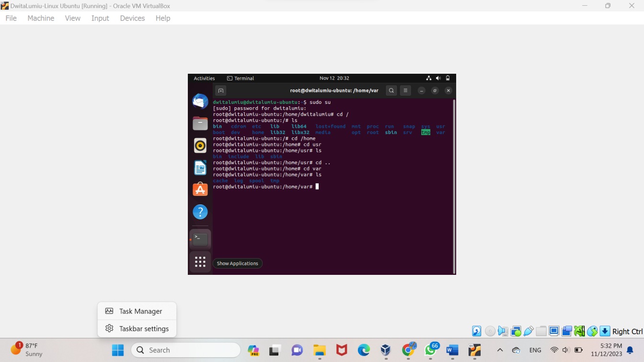
Task: Open a new terminal tab
Action: point(220,90)
